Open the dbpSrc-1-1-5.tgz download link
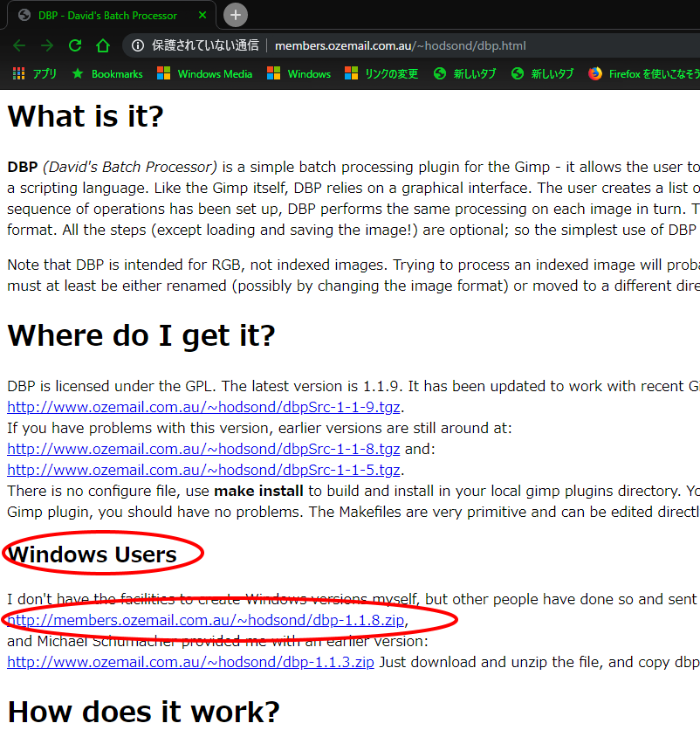The height and width of the screenshot is (737, 700). (x=203, y=470)
